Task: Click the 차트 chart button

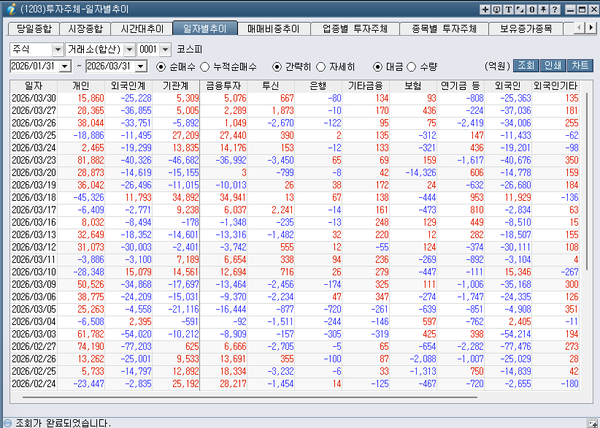Action: [580, 66]
